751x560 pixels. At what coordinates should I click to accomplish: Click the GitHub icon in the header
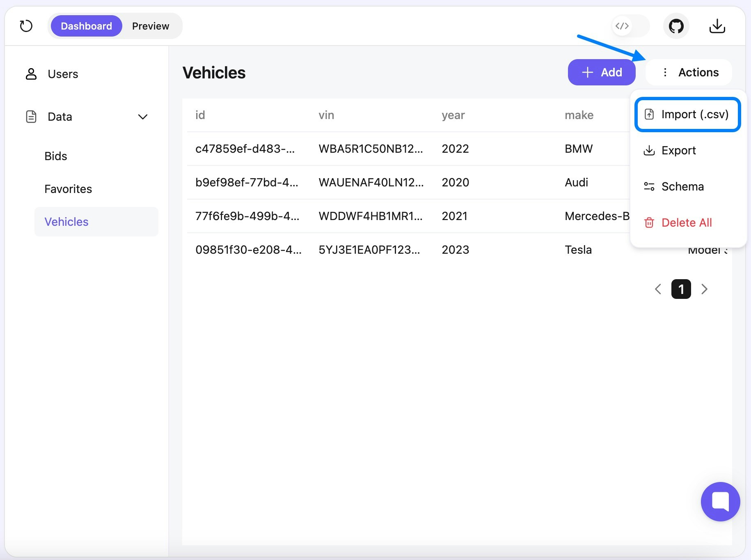click(676, 26)
